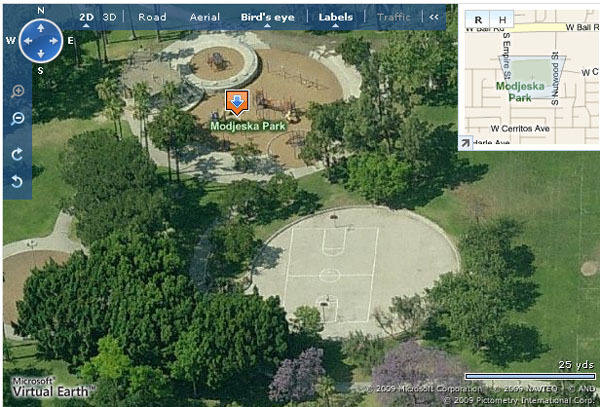The image size is (600, 407).
Task: Toggle the Traffic overlay
Action: [393, 17]
